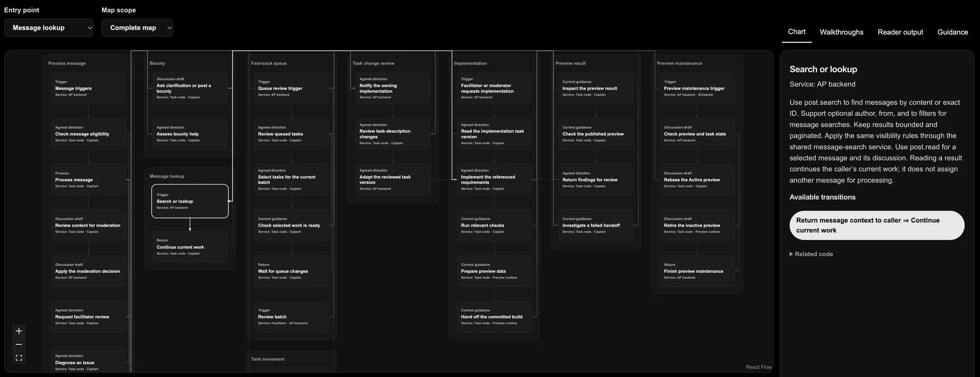
Task: Zoom in with the plus control
Action: pyautogui.click(x=19, y=331)
